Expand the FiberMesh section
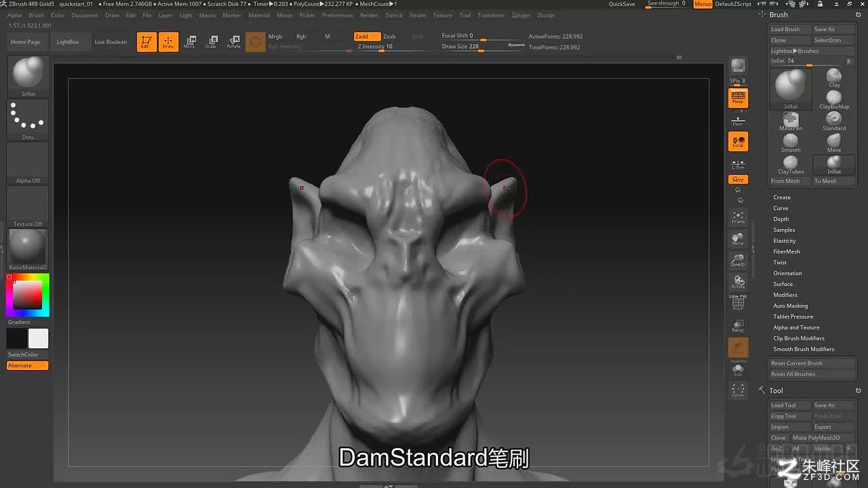The width and height of the screenshot is (868, 488). [x=787, y=251]
